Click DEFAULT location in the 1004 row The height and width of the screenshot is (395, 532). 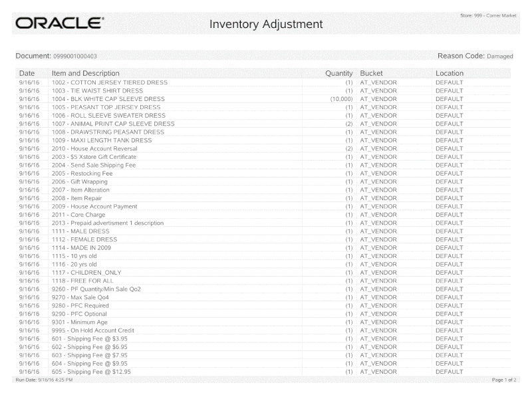tap(450, 99)
